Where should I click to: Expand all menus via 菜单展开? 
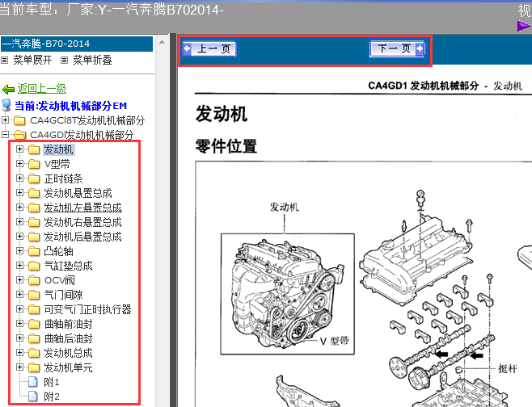(32, 61)
